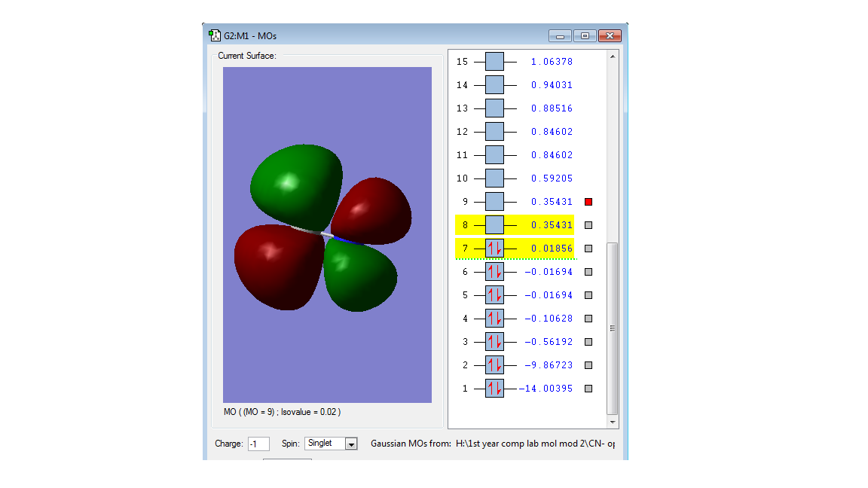Click the scroll up arrow of orbital list

[613, 56]
